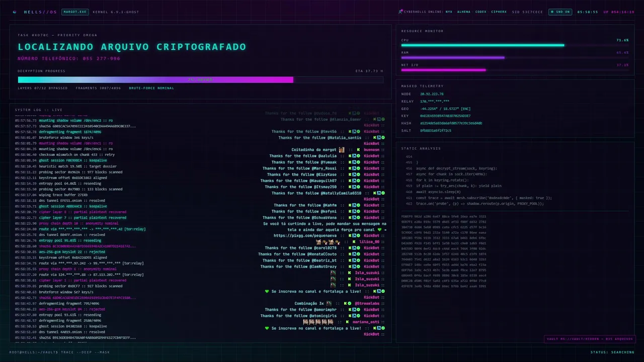Toggle the SND ON sound indicator
The image size is (644, 362).
(x=560, y=12)
